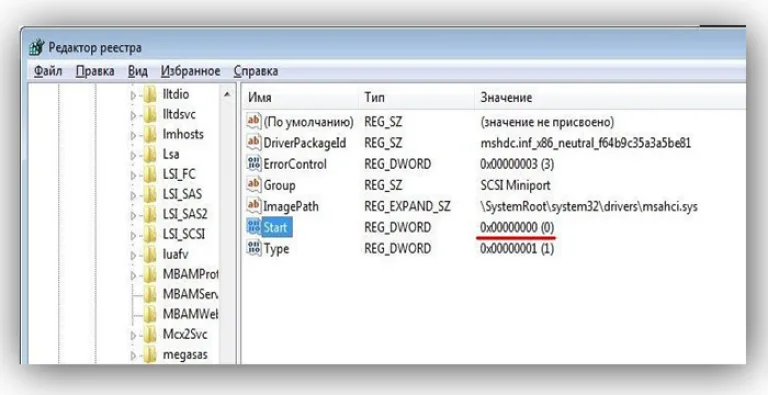Select the MBAMServ folder icon
Viewport: 768px width, 395px height.
150,295
